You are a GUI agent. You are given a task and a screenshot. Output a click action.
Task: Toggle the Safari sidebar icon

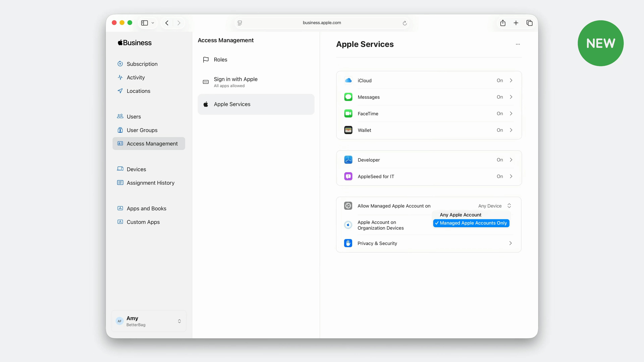145,23
